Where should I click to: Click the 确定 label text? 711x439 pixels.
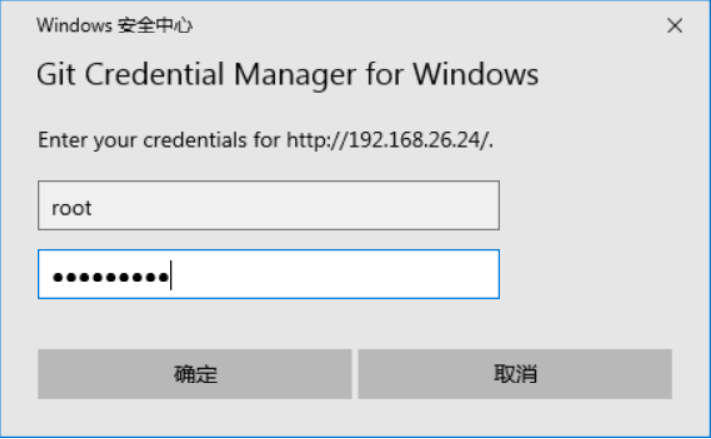(195, 375)
